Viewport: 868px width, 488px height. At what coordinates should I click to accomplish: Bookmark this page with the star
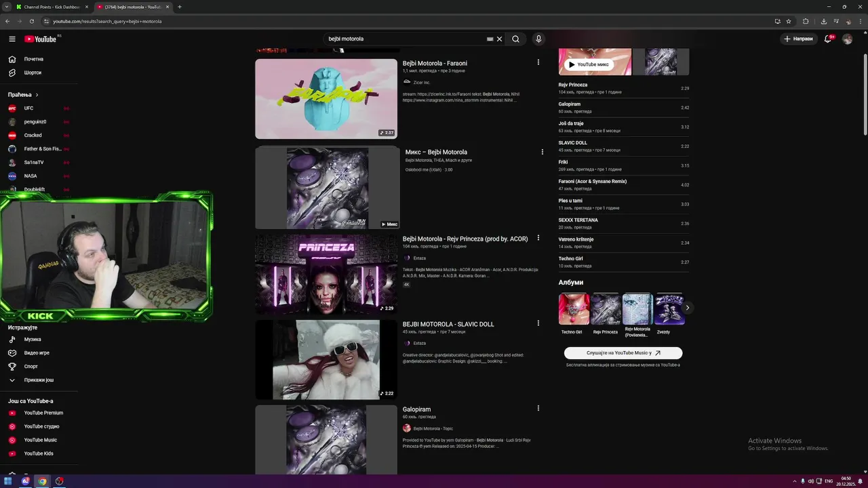pos(789,21)
